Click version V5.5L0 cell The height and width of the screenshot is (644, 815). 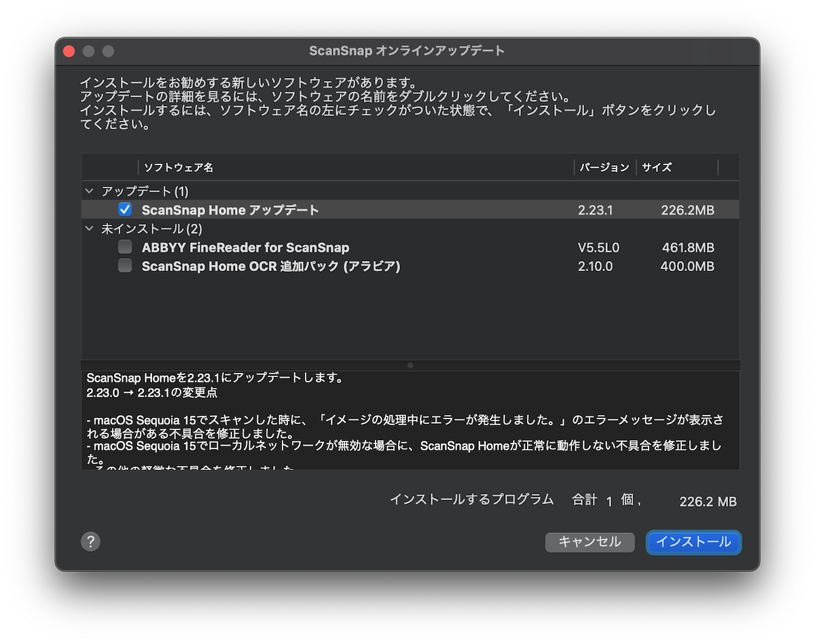pos(598,248)
